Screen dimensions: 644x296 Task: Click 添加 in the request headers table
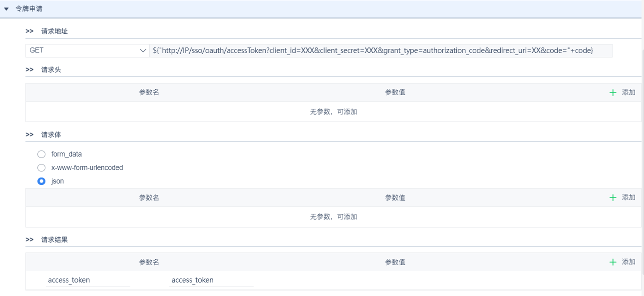[629, 92]
